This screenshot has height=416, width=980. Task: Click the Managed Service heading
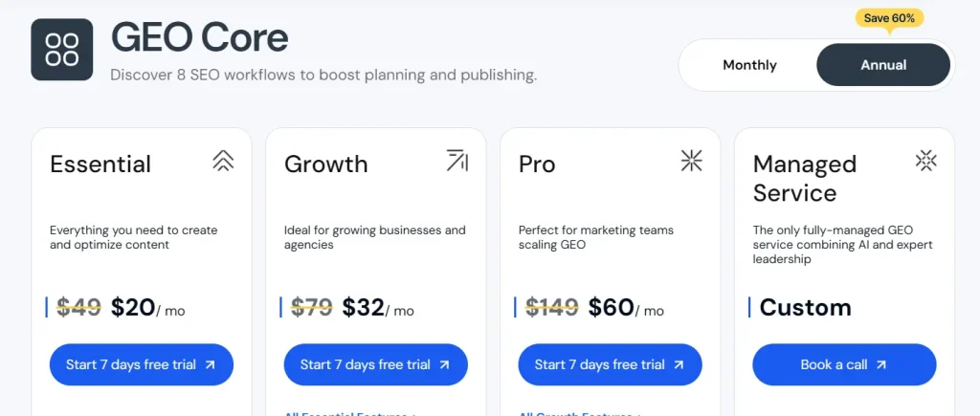pyautogui.click(x=804, y=179)
